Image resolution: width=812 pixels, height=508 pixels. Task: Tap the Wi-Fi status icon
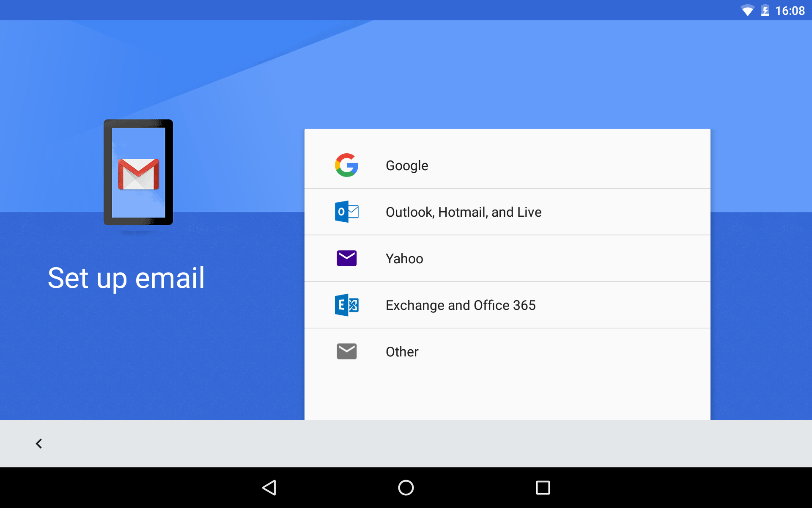(748, 10)
